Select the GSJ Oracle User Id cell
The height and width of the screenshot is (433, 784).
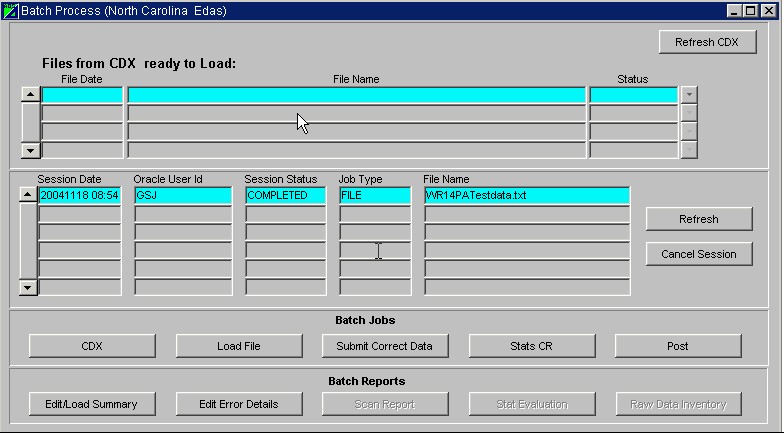pyautogui.click(x=182, y=196)
